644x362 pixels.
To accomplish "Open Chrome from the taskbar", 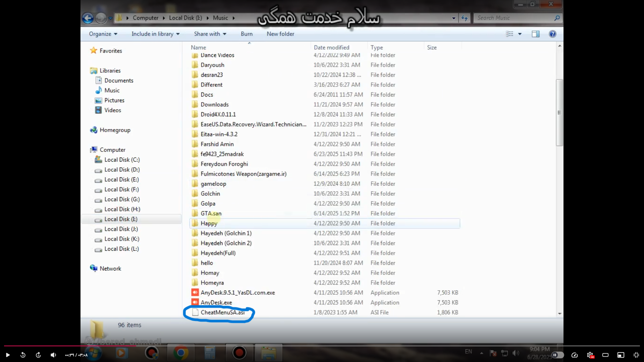I will pyautogui.click(x=181, y=353).
